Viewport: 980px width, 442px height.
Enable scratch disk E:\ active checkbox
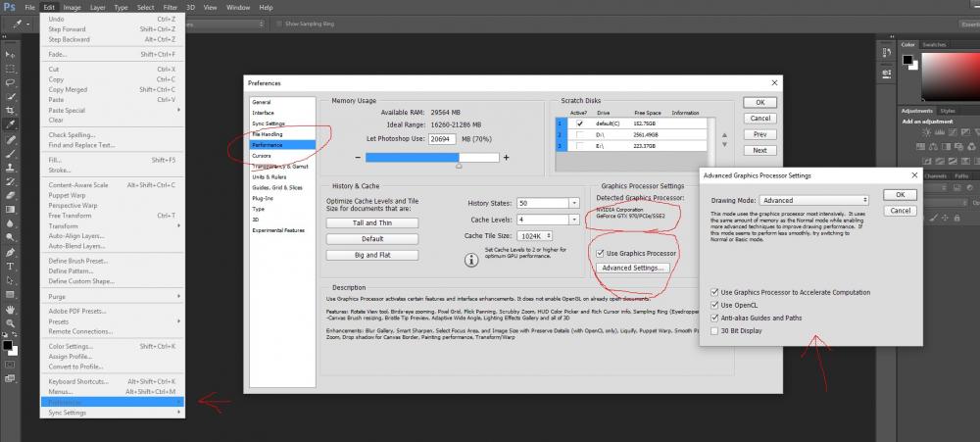pos(579,146)
